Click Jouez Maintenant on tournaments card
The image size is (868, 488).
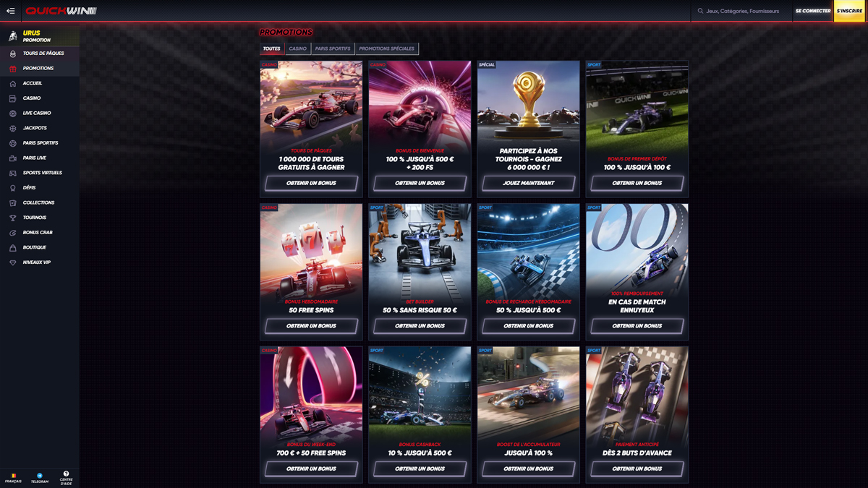(529, 183)
